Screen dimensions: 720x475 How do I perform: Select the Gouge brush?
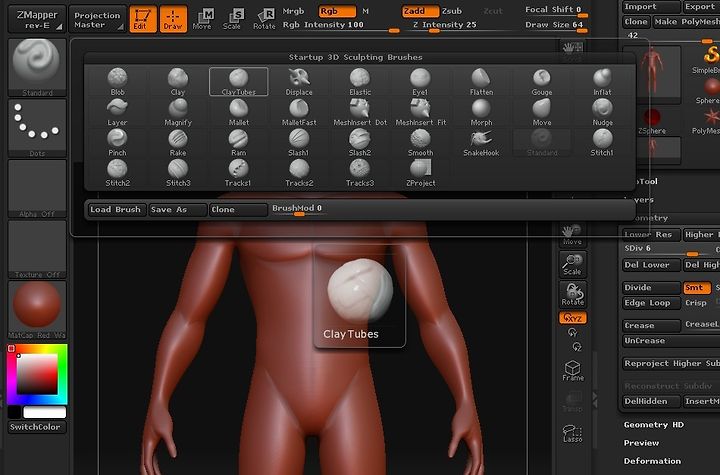(541, 82)
